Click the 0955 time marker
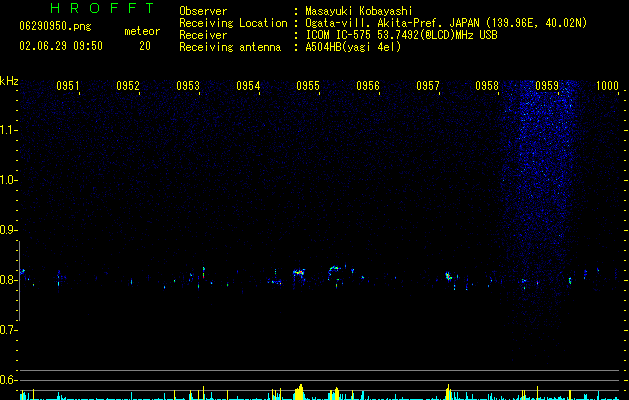This screenshot has height=400, width=629. 308,86
